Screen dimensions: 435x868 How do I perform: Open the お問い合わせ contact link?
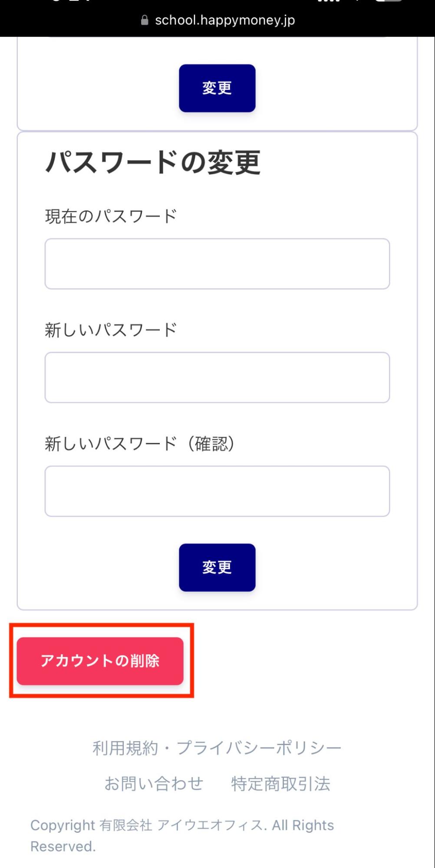[154, 784]
